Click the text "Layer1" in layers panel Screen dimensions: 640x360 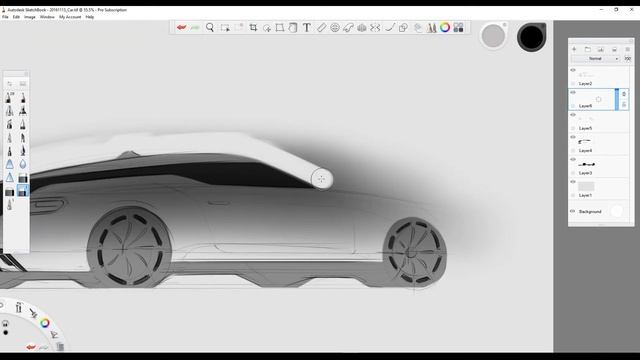(x=585, y=196)
